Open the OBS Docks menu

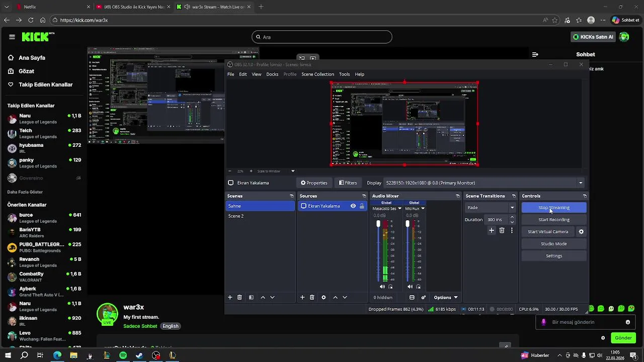point(272,74)
